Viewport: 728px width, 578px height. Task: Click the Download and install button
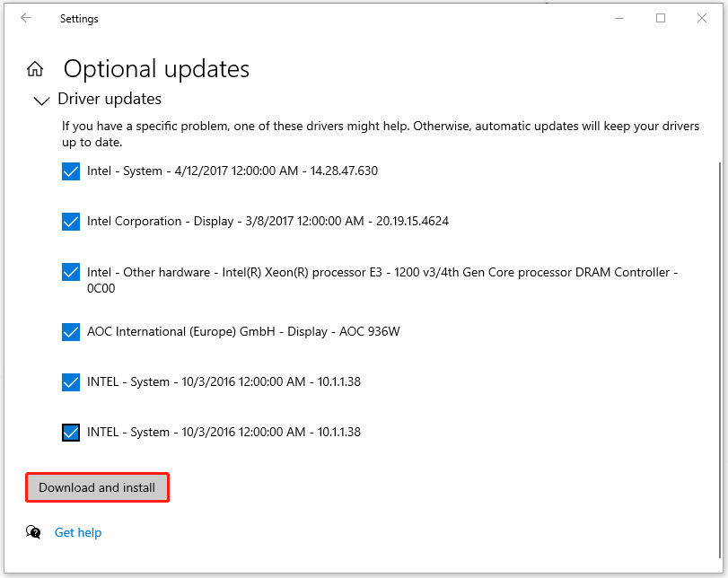97,486
